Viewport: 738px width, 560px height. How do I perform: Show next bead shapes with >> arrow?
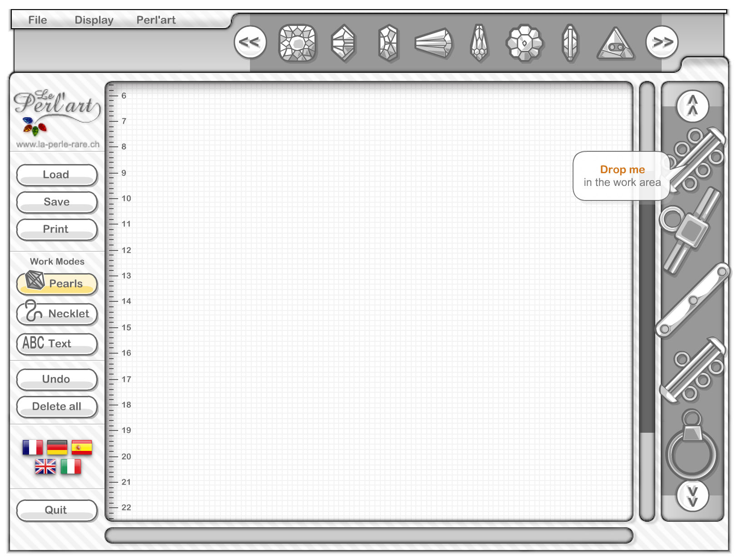[x=662, y=42]
